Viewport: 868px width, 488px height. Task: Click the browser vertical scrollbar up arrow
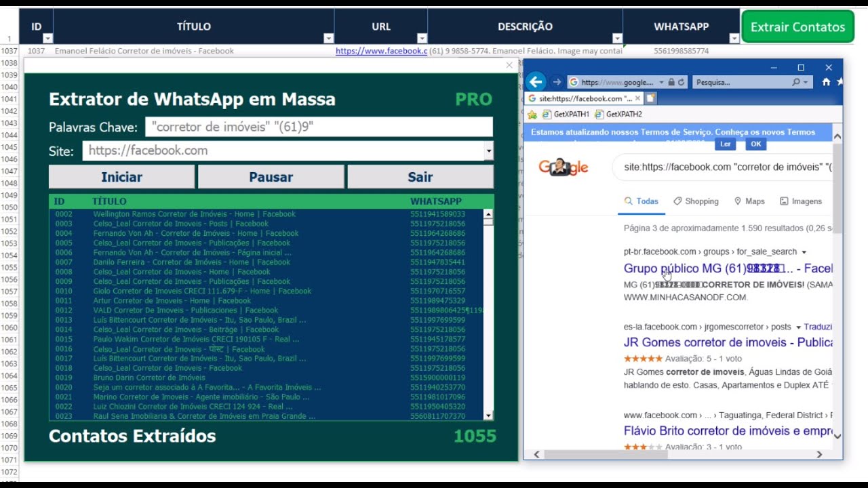click(x=837, y=137)
